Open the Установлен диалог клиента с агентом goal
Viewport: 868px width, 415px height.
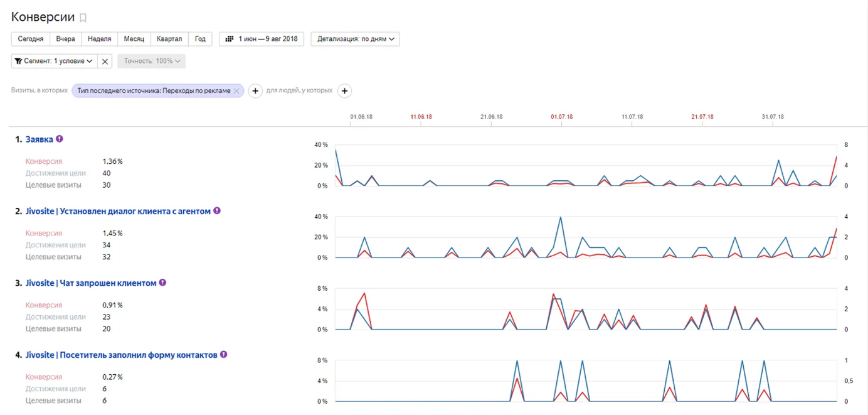coord(118,212)
